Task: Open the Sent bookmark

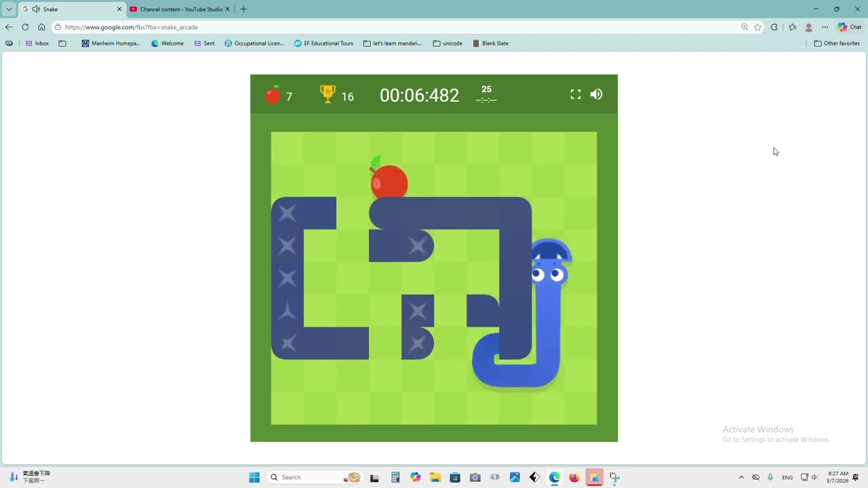Action: (x=204, y=43)
